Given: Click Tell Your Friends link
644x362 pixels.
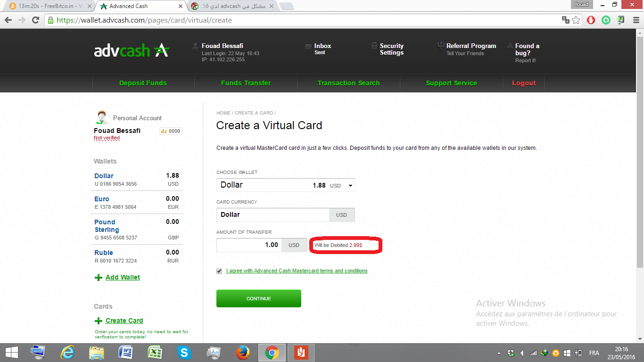Looking at the screenshot, I should click(x=465, y=54).
